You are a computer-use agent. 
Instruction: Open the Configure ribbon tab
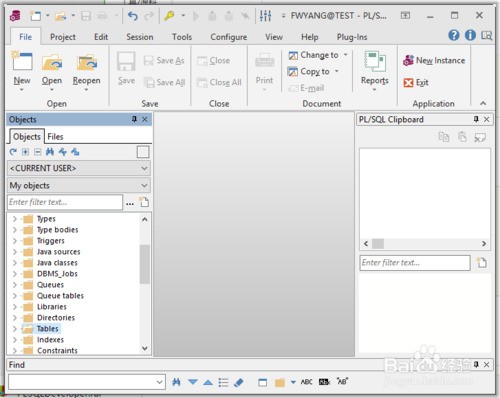click(x=229, y=37)
